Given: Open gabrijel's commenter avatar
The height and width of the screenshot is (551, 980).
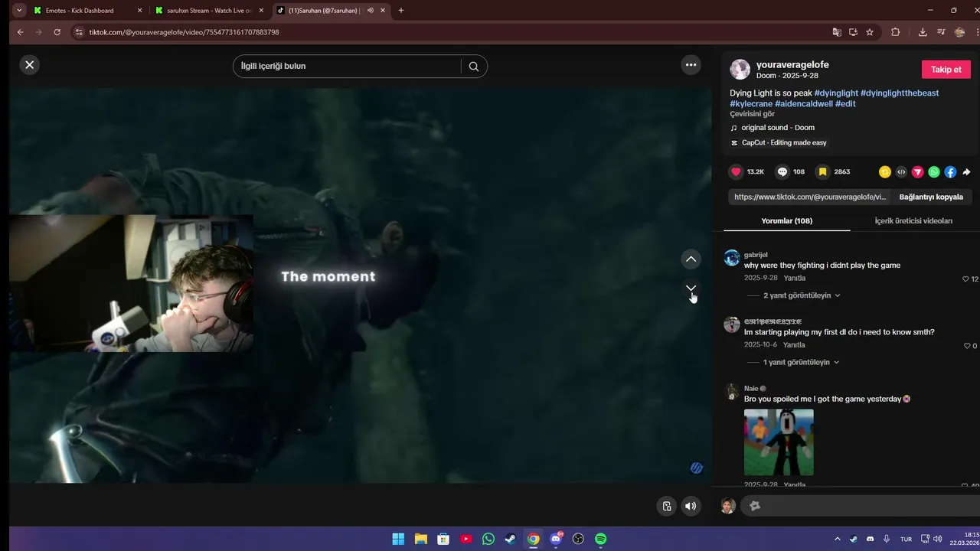Looking at the screenshot, I should [x=732, y=258].
